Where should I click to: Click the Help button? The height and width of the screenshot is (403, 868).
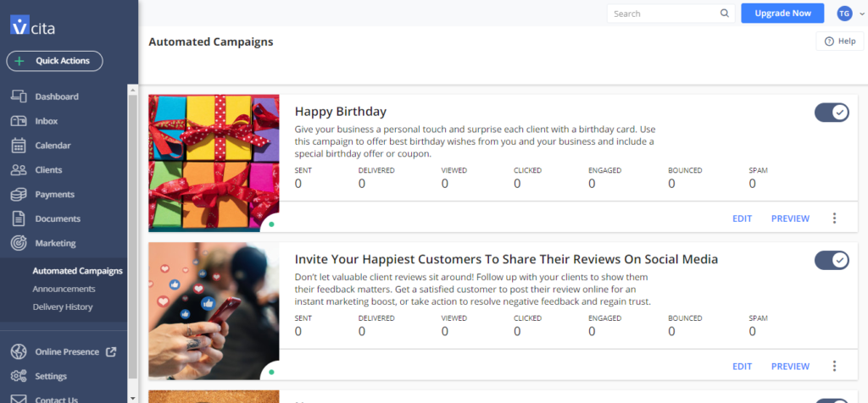[840, 41]
